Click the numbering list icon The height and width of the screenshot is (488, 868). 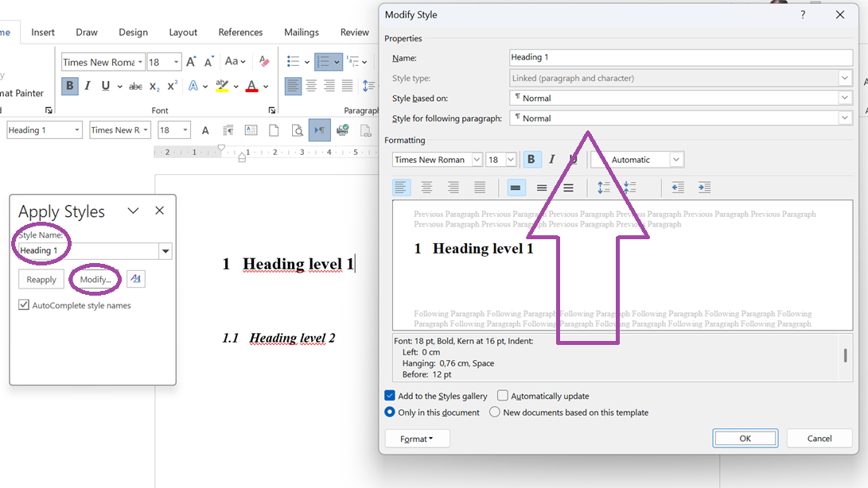pyautogui.click(x=323, y=61)
